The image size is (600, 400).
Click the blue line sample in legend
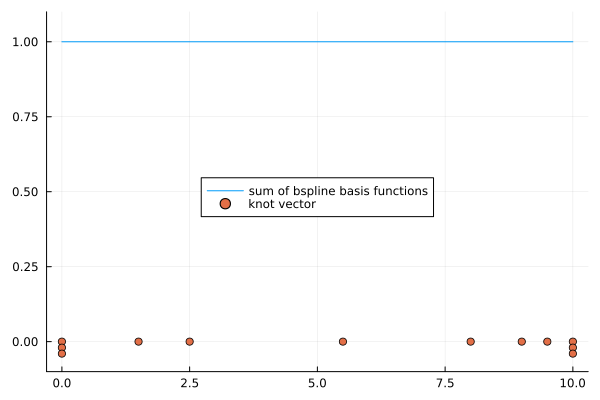click(x=225, y=190)
